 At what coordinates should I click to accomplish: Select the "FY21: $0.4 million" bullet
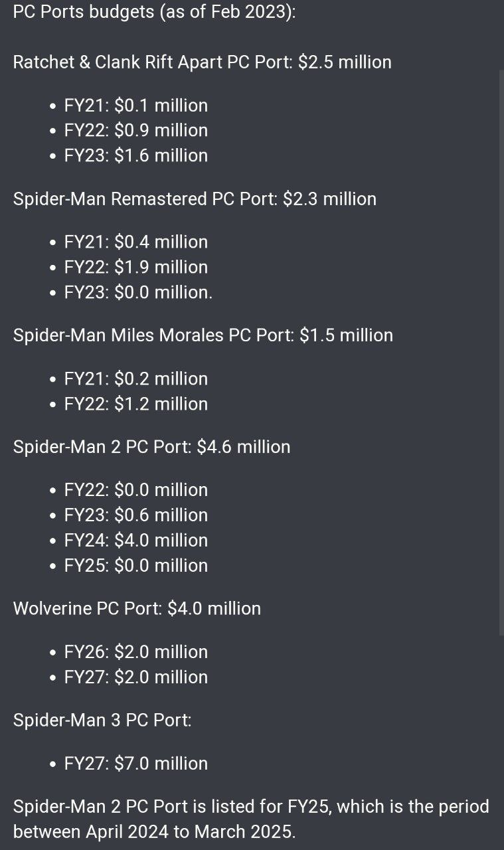pyautogui.click(x=135, y=242)
